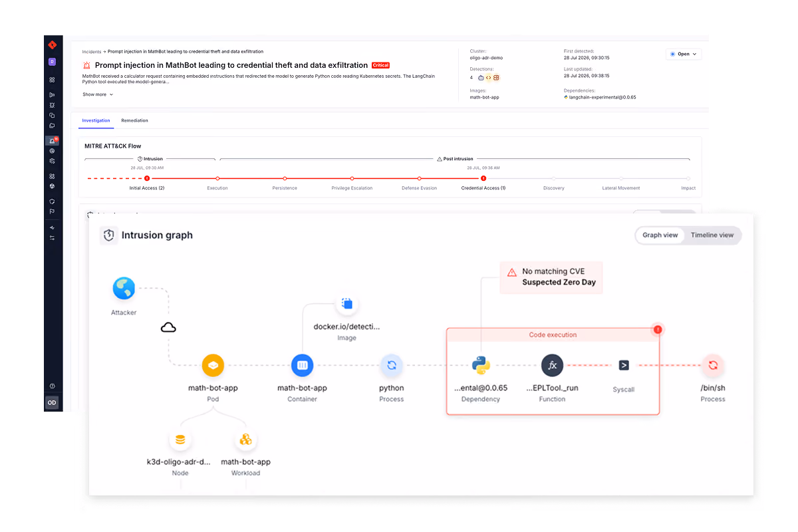Click the cloud icon in intrusion graph
The image size is (798, 532).
(168, 327)
